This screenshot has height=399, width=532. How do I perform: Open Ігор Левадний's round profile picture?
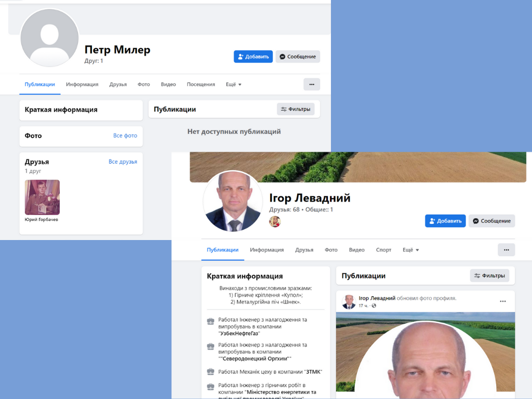click(233, 201)
